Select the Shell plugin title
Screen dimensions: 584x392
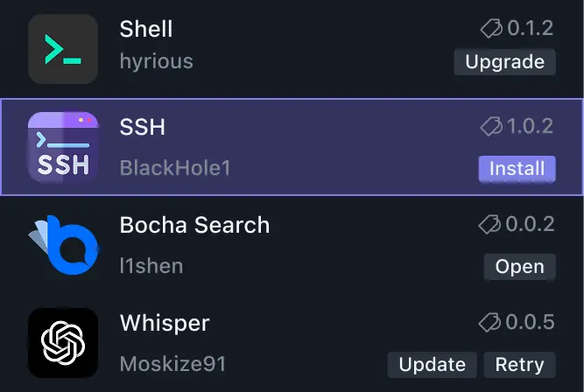tap(146, 29)
